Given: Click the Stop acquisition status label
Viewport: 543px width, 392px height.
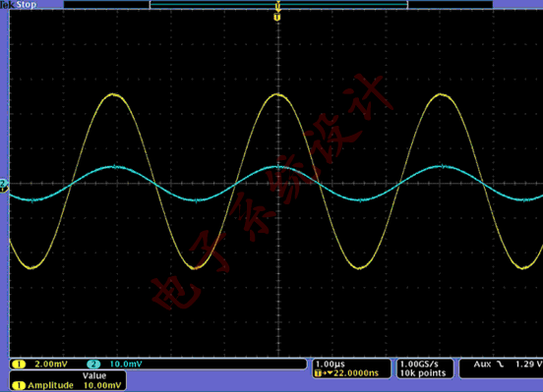Looking at the screenshot, I should tap(27, 5).
